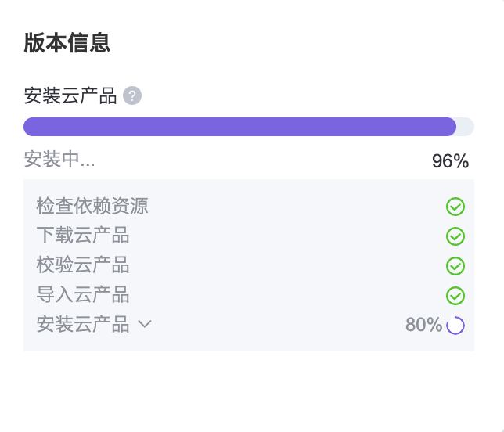Click the 安装云产品 step in list
504x432 pixels.
point(83,325)
